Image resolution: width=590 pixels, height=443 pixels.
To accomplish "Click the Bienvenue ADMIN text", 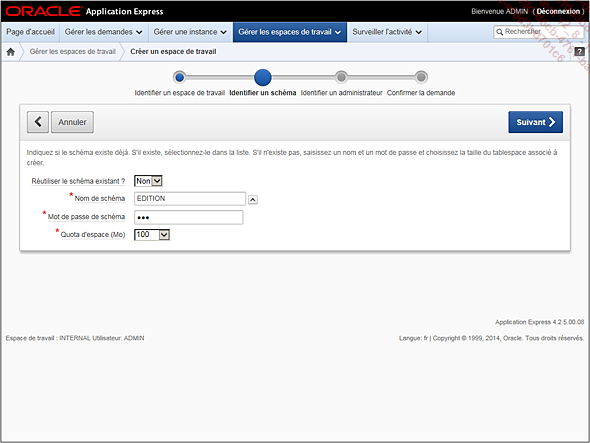I will click(x=499, y=11).
